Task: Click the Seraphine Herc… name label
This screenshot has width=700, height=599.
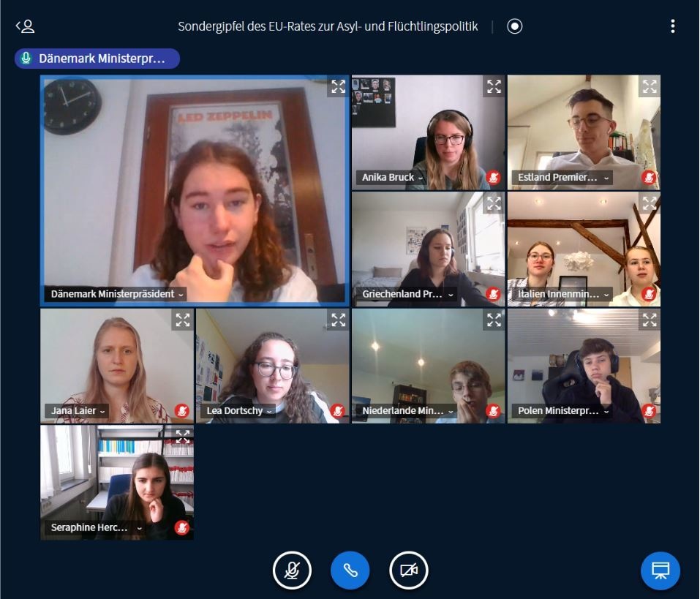Action: coord(89,527)
